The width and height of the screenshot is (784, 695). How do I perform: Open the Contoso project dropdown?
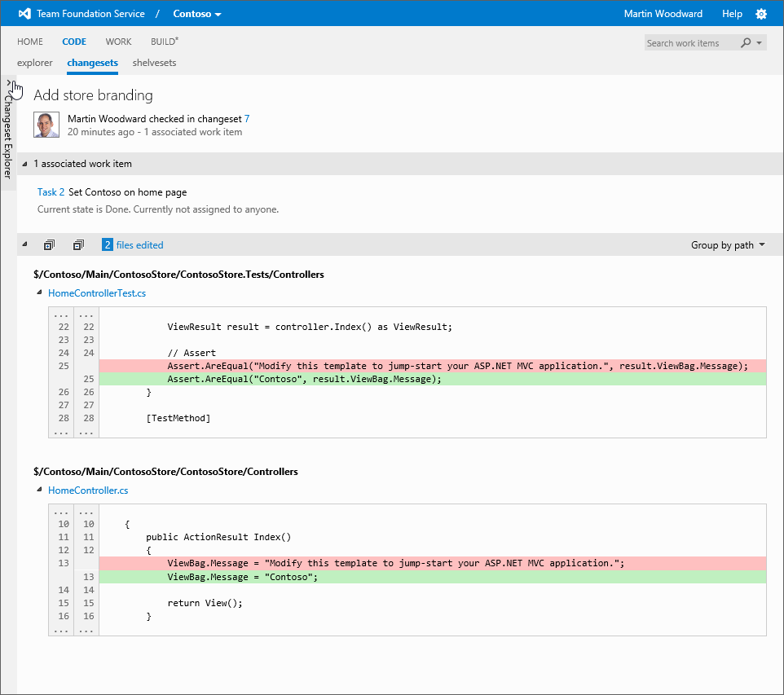click(x=197, y=14)
